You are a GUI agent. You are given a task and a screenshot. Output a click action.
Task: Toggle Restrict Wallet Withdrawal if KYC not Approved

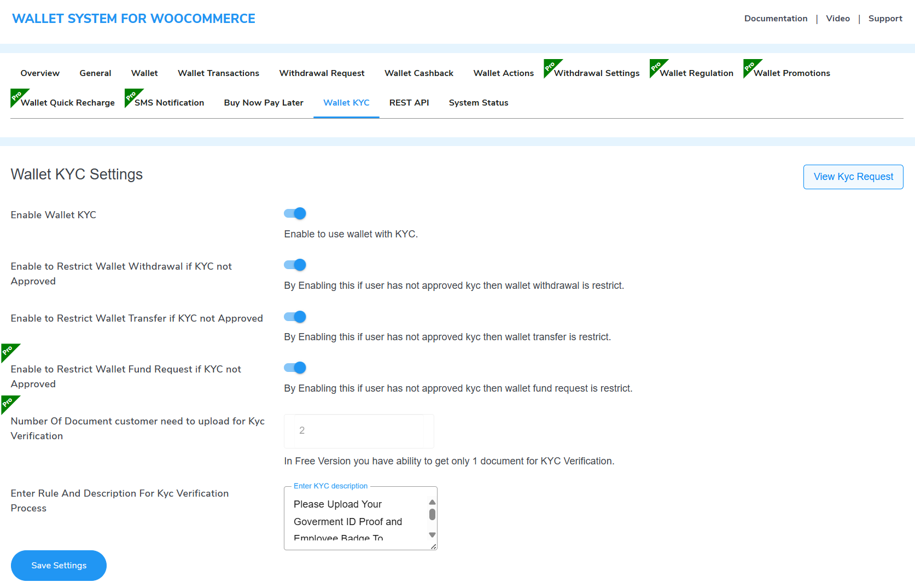(295, 265)
